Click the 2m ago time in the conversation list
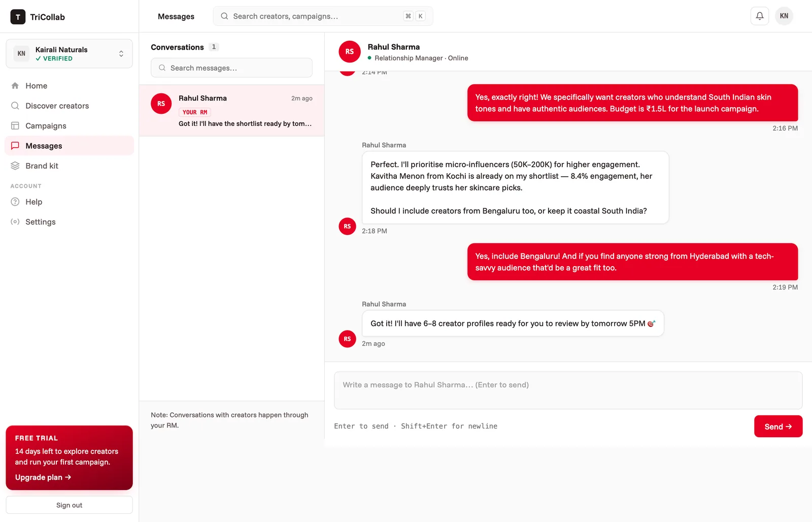Image resolution: width=812 pixels, height=522 pixels. (302, 99)
